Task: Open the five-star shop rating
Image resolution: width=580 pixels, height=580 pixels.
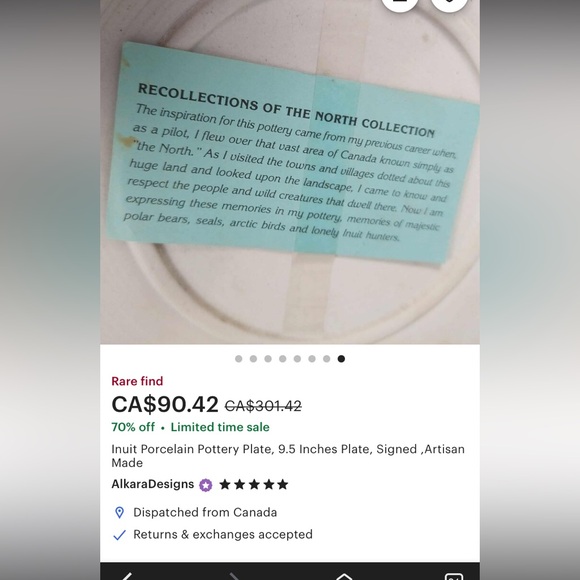Action: [x=254, y=485]
